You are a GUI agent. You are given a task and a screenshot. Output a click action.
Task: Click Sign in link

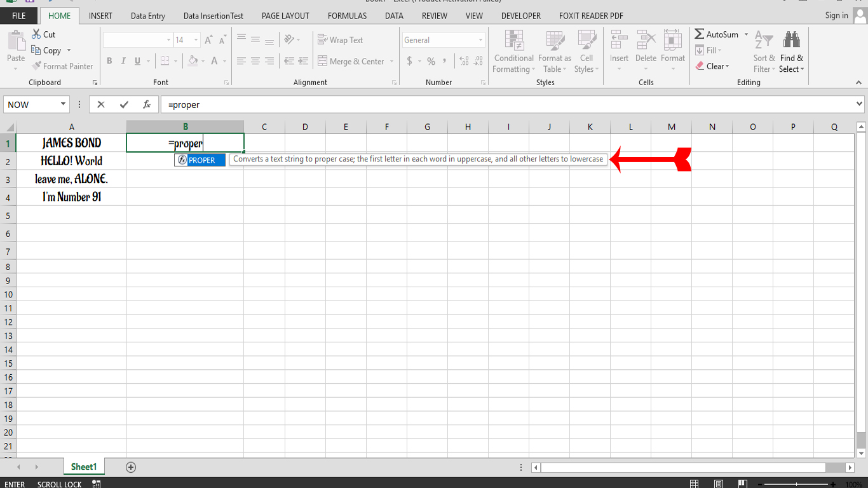pyautogui.click(x=836, y=15)
